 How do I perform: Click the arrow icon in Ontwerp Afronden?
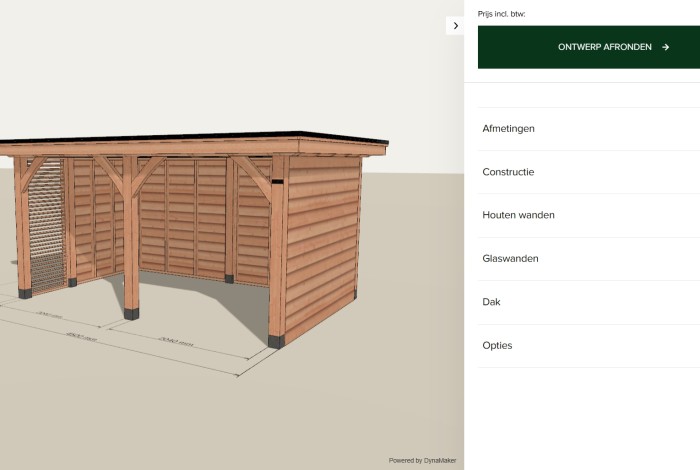665,47
